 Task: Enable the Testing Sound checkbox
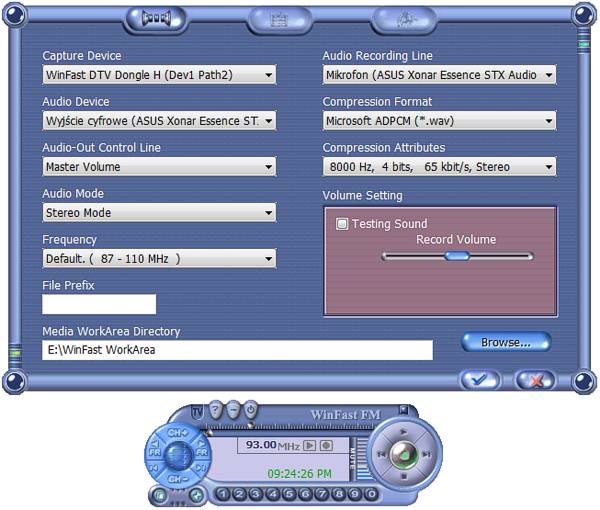[x=342, y=223]
